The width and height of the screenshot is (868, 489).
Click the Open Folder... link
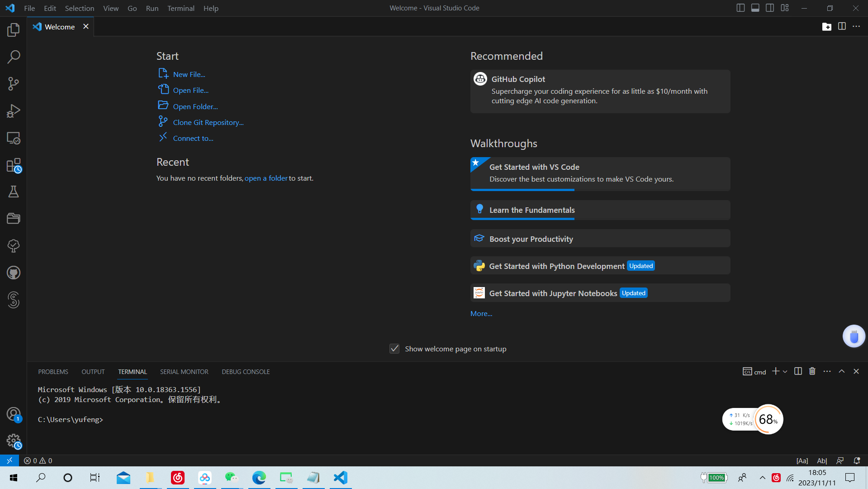pos(195,106)
